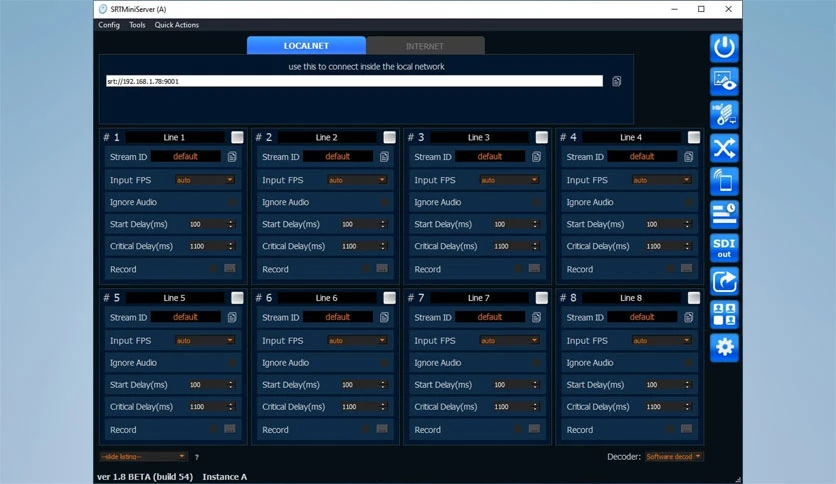Copy Stream ID for Line 2
The image size is (836, 484).
[384, 157]
